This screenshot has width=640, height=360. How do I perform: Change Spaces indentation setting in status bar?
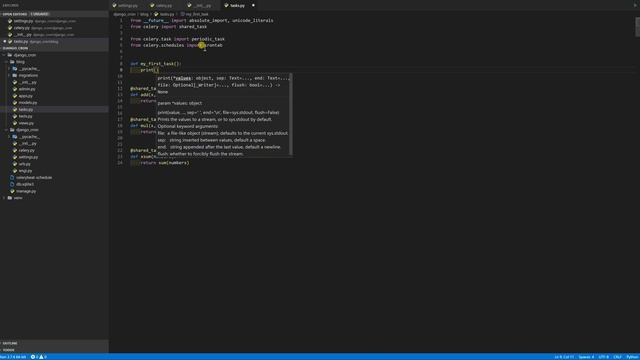[586, 357]
